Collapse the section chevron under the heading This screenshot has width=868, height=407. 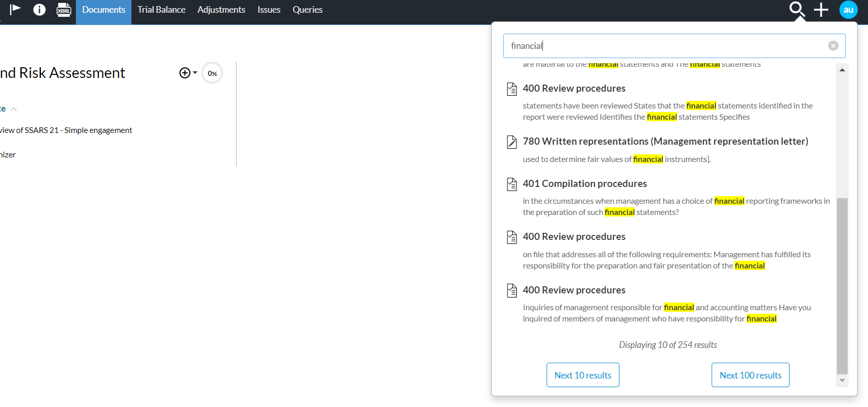click(14, 109)
